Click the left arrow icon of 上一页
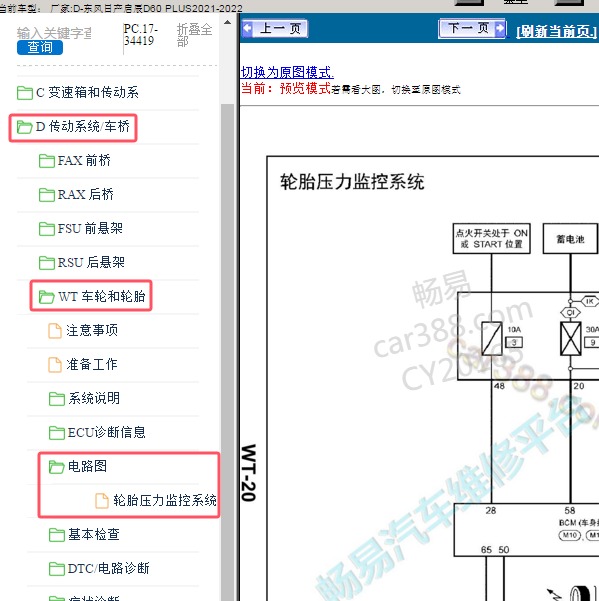 (x=248, y=28)
